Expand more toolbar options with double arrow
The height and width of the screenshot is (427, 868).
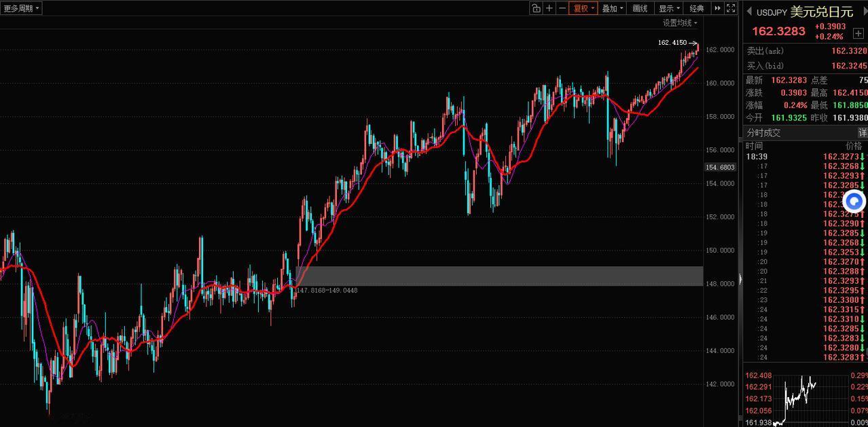(x=717, y=8)
